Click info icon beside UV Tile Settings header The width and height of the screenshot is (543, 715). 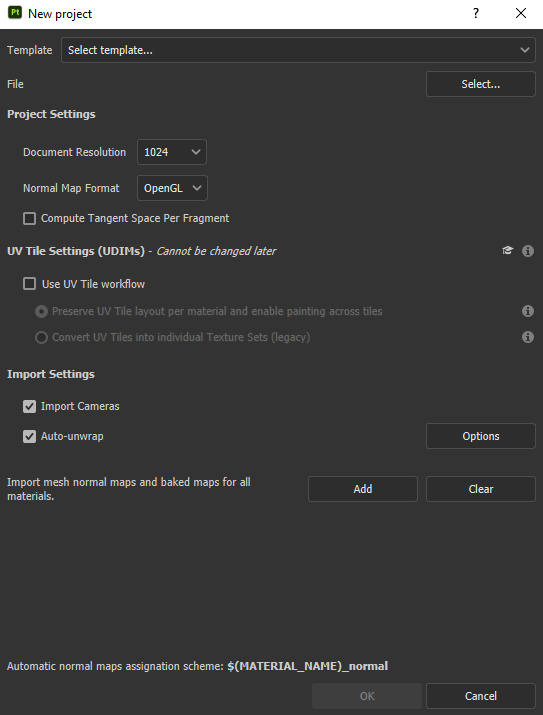(x=527, y=251)
